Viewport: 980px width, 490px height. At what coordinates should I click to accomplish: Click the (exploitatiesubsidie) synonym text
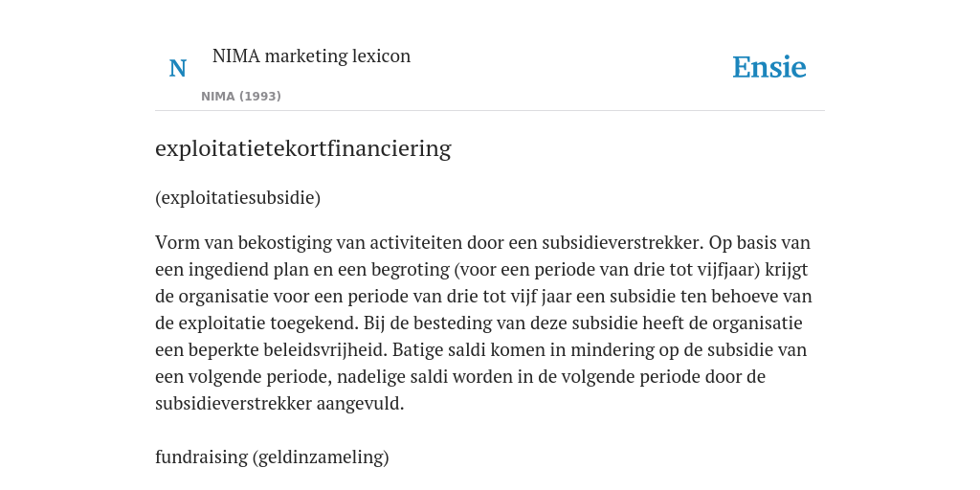(x=237, y=198)
